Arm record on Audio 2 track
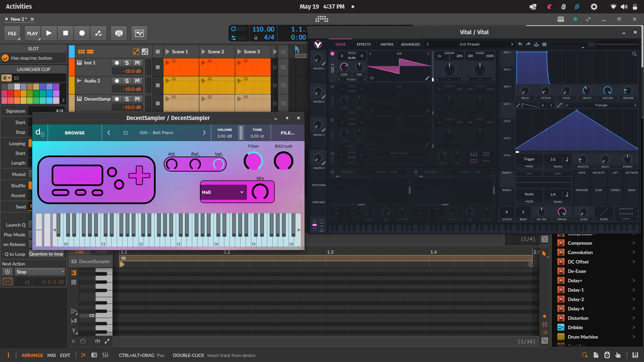This screenshot has height=362, width=644. pyautogui.click(x=117, y=81)
